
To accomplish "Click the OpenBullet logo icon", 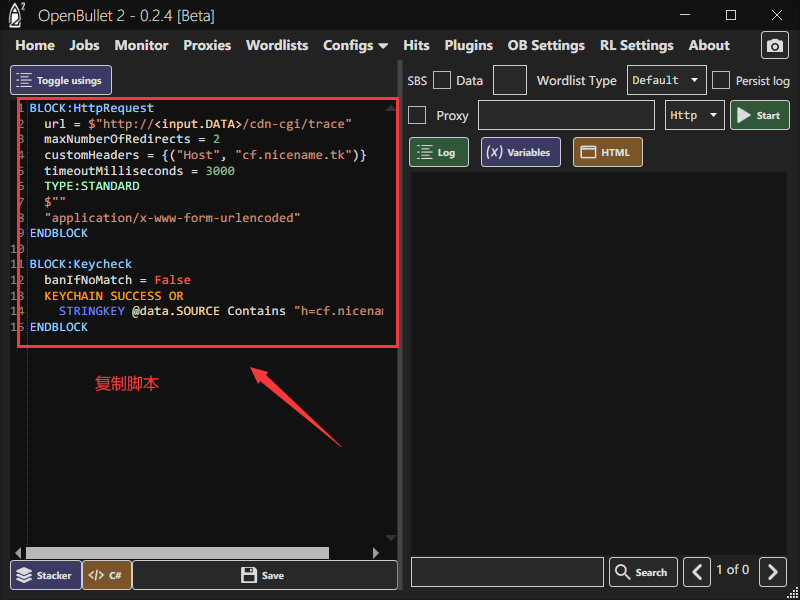I will point(17,15).
